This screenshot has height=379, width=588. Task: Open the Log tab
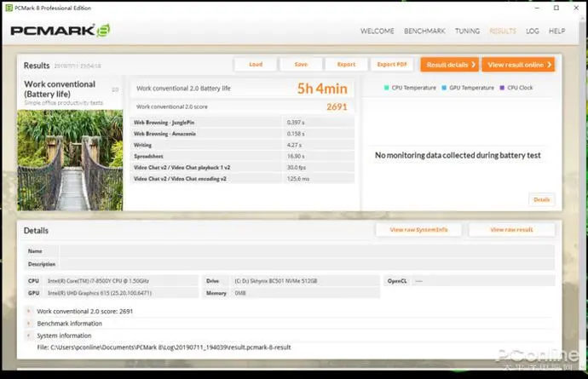click(x=532, y=32)
